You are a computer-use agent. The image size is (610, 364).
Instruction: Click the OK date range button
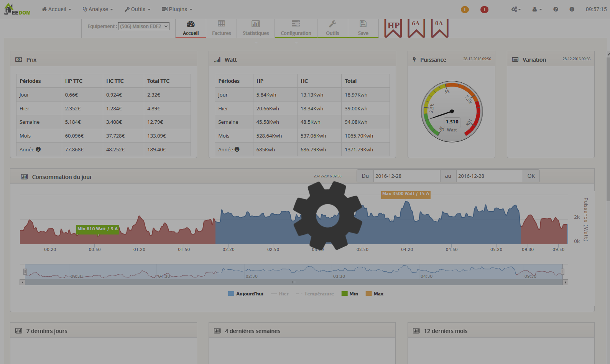[x=531, y=176]
